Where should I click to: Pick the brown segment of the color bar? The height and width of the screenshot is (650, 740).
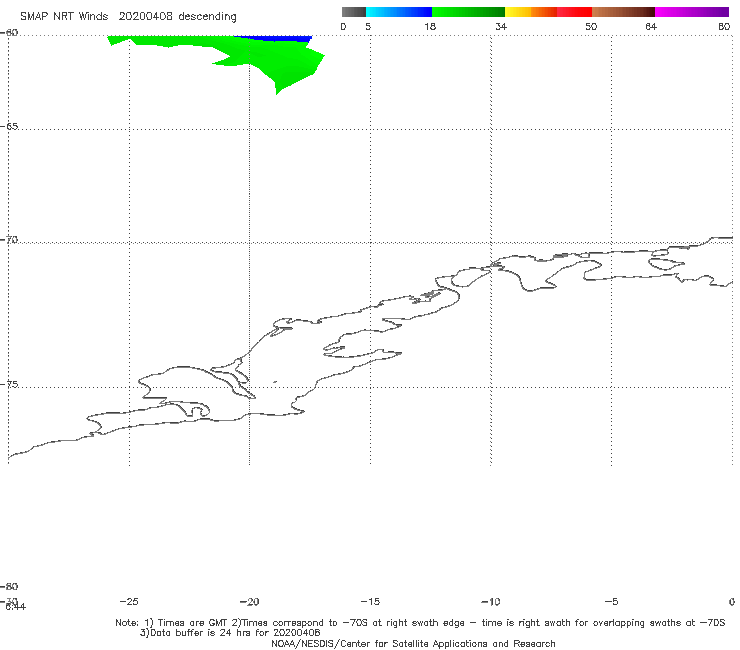(623, 12)
